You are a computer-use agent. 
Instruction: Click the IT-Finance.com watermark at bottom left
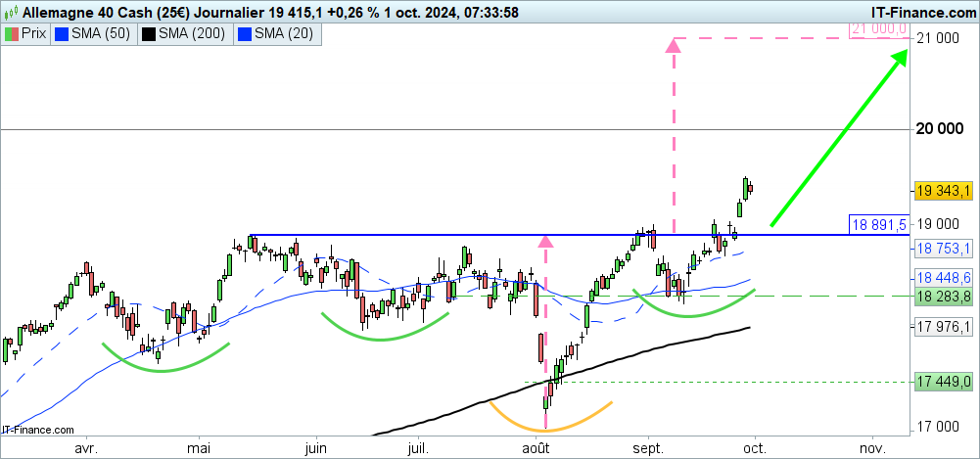pyautogui.click(x=38, y=429)
